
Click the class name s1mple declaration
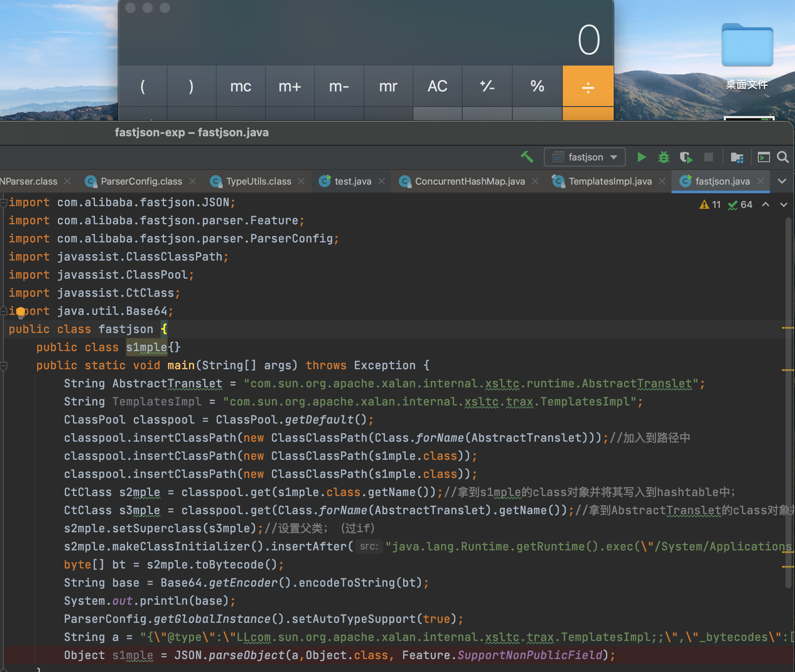click(x=146, y=347)
